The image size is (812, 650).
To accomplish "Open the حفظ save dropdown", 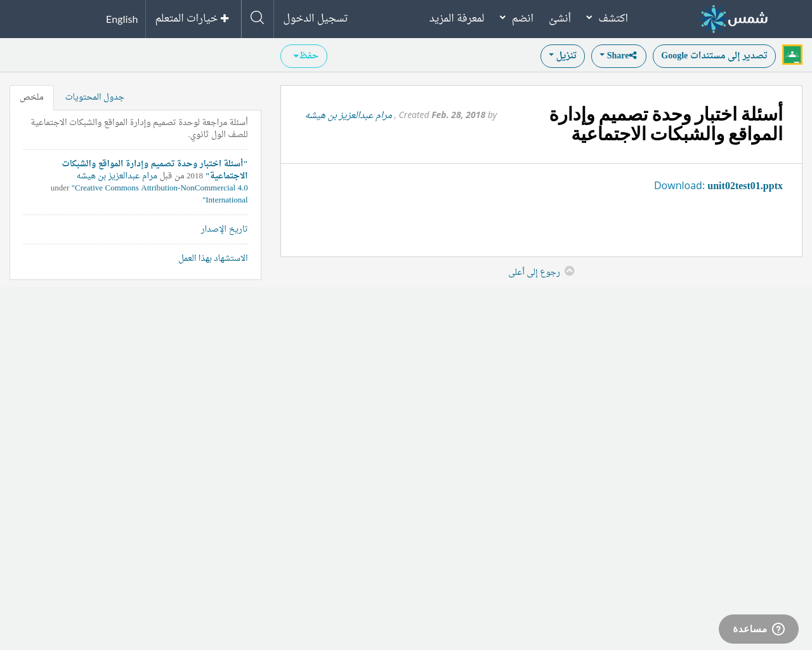I will point(304,56).
